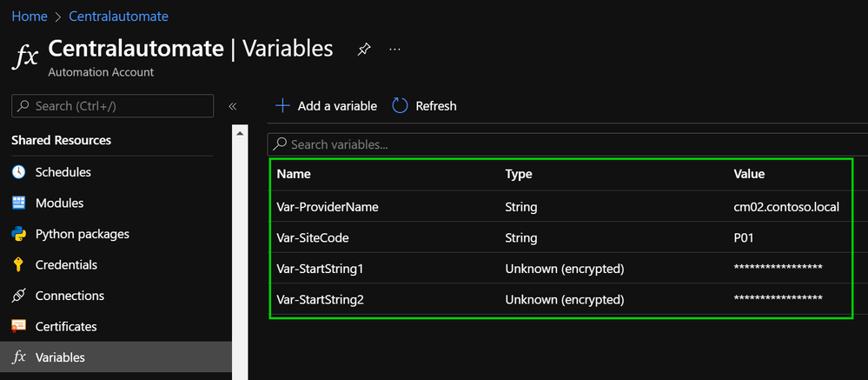Open Variables in Shared Resources menu
This screenshot has height=380, width=868.
click(x=60, y=357)
